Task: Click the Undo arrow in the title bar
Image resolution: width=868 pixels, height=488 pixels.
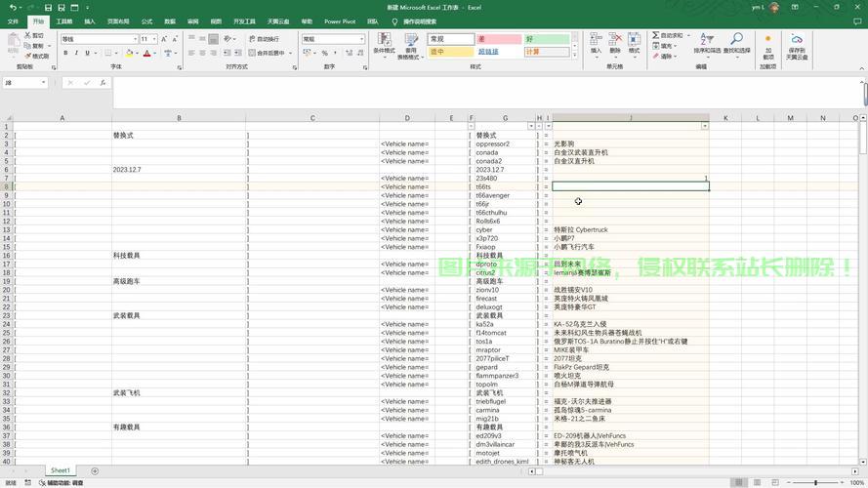Action: 12,7
